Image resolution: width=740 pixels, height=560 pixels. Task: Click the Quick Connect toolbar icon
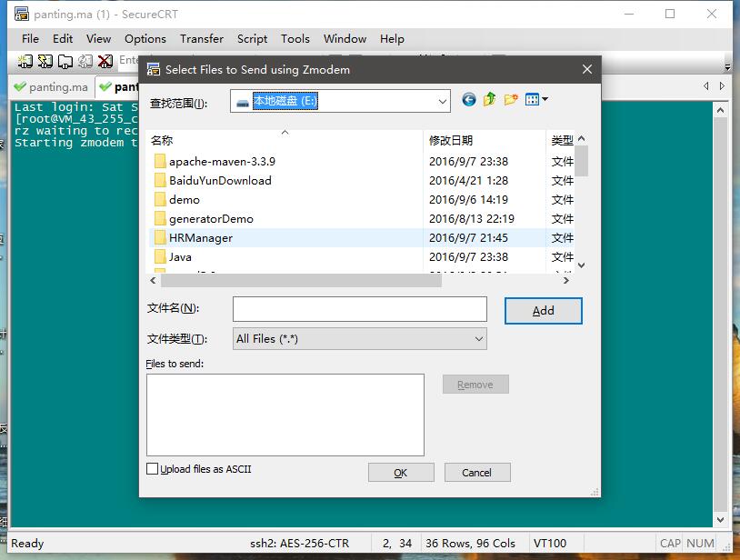(45, 61)
